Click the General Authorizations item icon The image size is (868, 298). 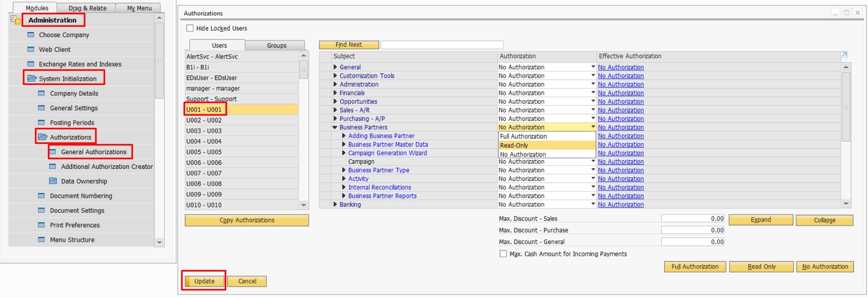[x=52, y=152]
